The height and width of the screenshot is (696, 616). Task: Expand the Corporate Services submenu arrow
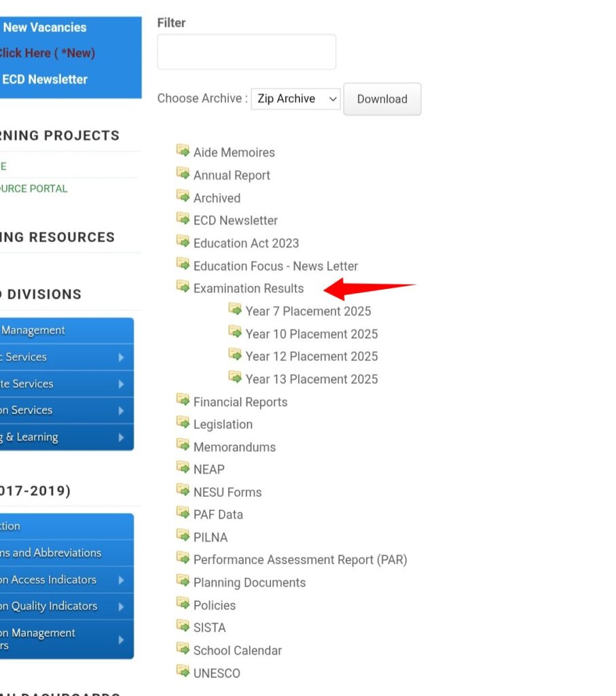(121, 384)
